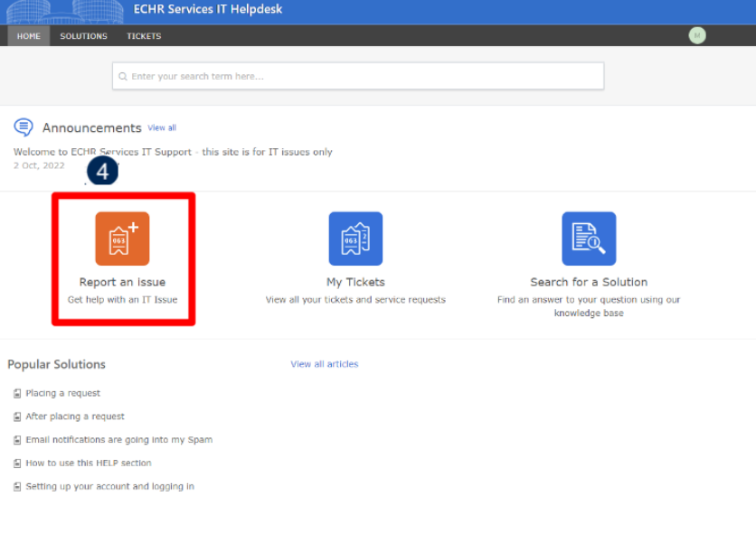Open the blue My Tickets icon
Screen dimensions: 756x543
coord(355,239)
